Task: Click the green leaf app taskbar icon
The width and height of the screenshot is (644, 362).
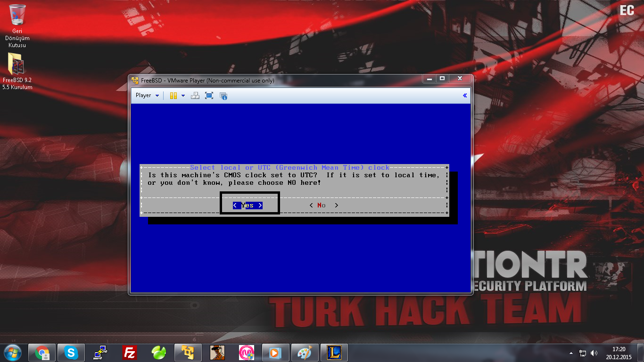Action: pyautogui.click(x=159, y=353)
